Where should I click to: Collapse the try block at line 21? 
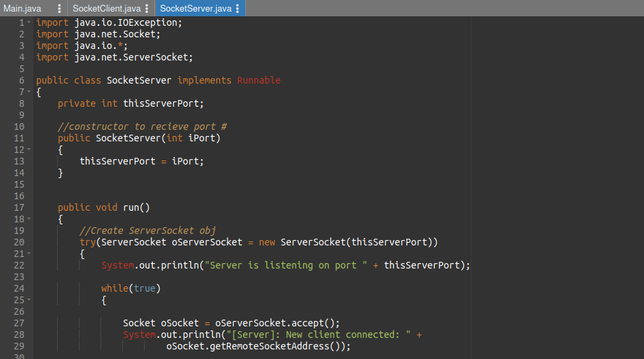pos(29,254)
